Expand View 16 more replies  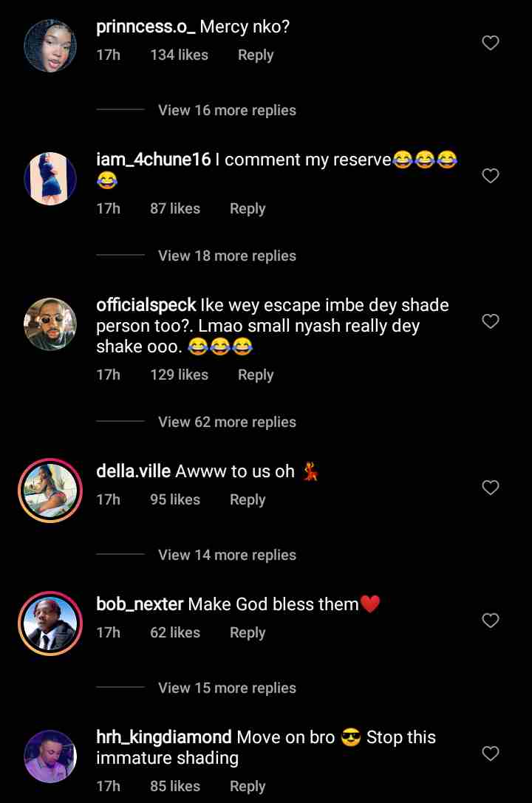pos(227,110)
